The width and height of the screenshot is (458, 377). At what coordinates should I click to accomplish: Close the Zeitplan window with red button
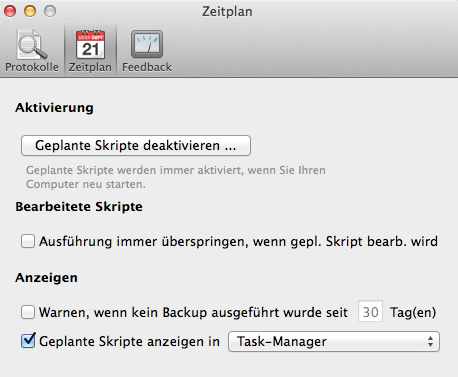click(10, 11)
